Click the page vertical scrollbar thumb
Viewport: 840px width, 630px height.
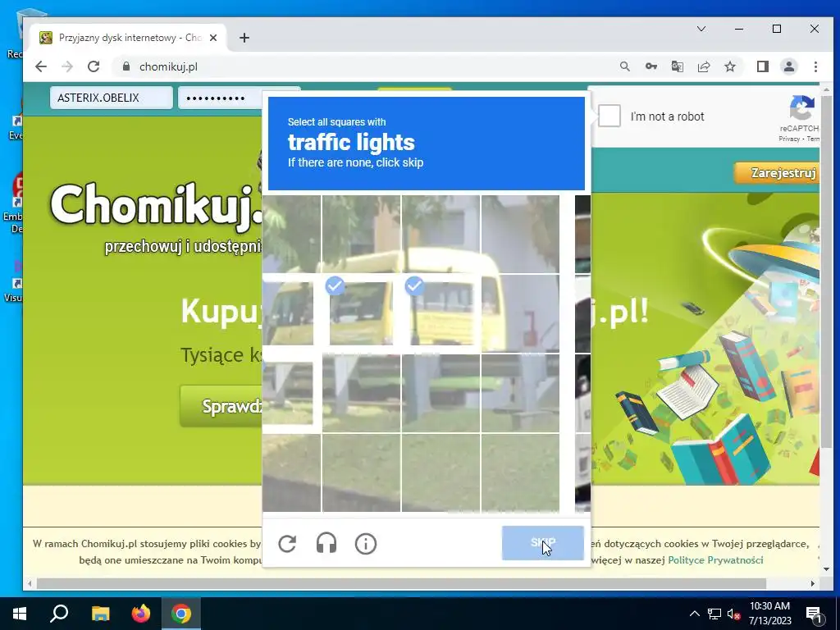pyautogui.click(x=825, y=273)
